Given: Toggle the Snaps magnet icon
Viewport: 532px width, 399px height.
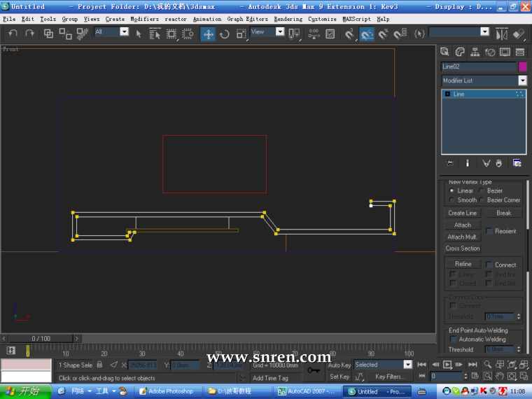Looking at the screenshot, I should 349,34.
